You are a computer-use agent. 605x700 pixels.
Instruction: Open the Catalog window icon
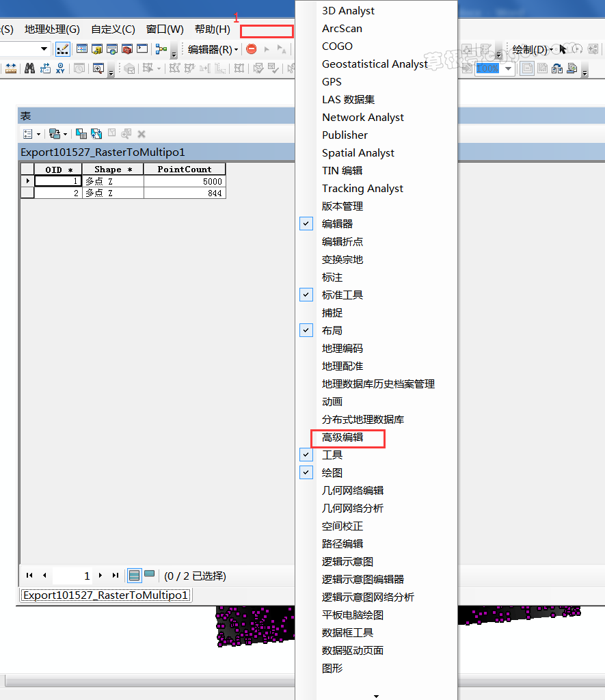(97, 49)
